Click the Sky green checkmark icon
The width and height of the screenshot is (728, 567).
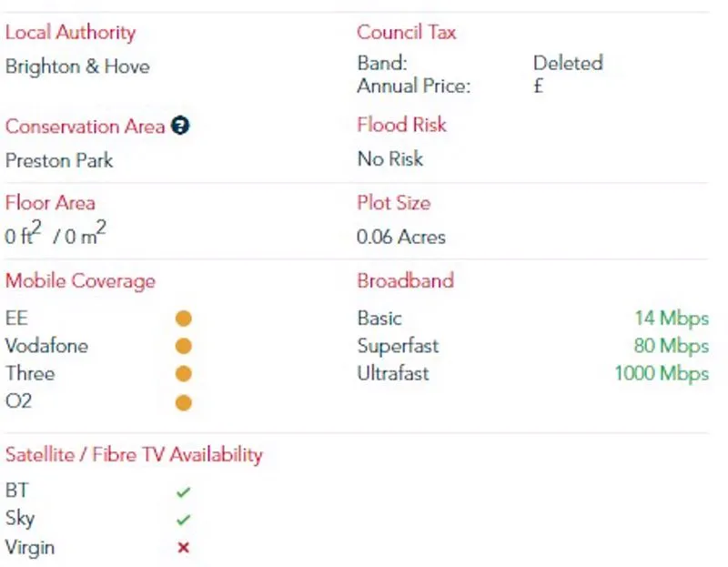[x=184, y=520]
